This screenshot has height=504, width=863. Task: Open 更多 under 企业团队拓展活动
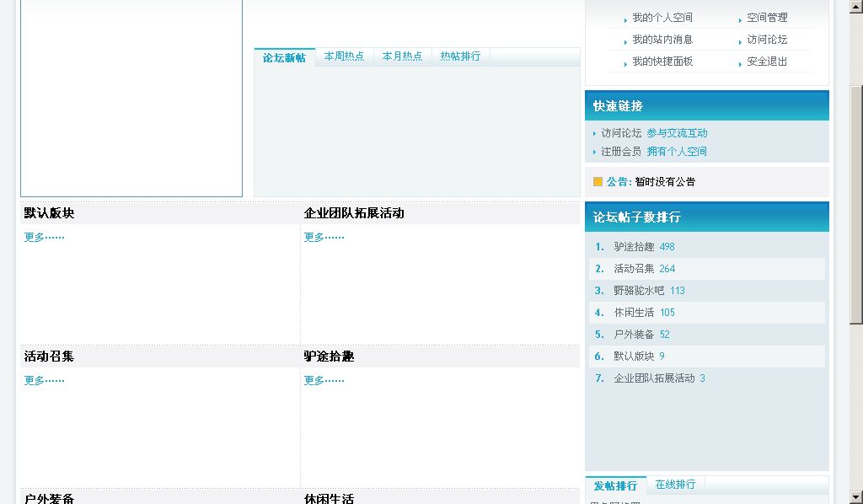pos(324,237)
